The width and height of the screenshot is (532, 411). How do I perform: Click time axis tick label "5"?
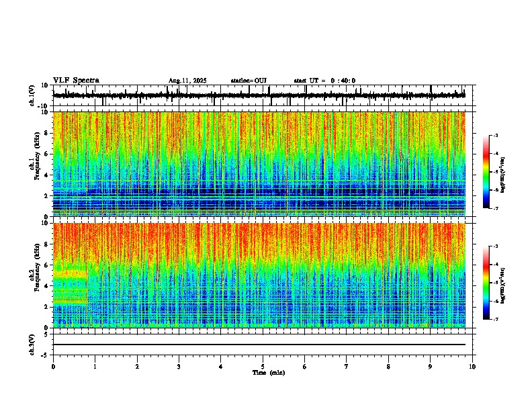[x=263, y=367]
